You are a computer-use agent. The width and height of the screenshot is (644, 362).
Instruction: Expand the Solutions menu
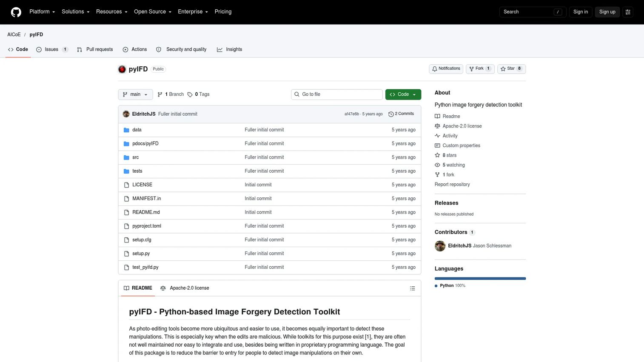(x=76, y=12)
